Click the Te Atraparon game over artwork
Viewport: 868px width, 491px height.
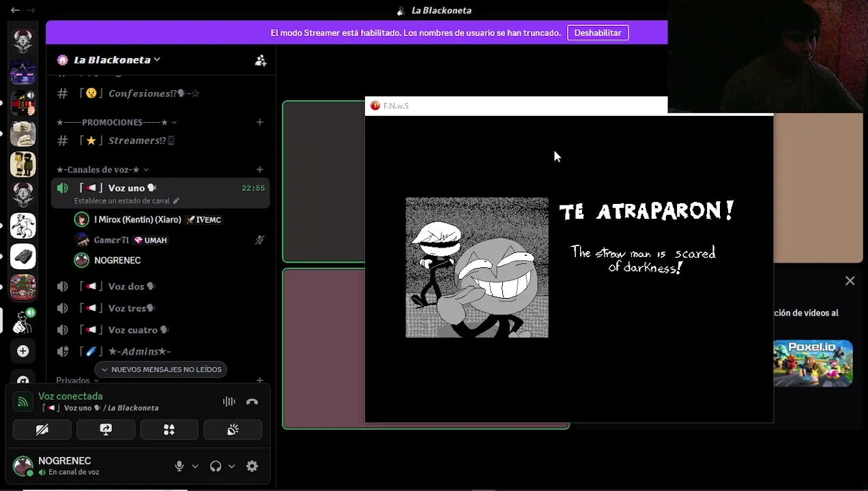pos(477,267)
